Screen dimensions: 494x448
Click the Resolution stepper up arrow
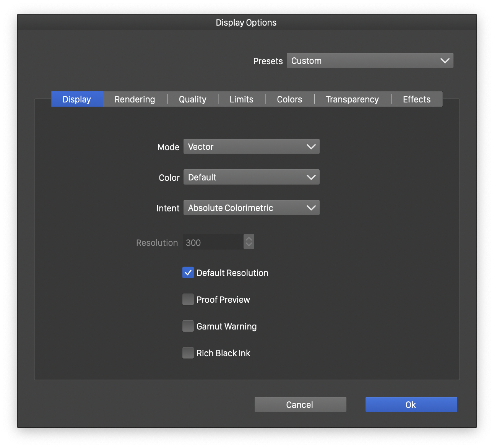(x=249, y=239)
